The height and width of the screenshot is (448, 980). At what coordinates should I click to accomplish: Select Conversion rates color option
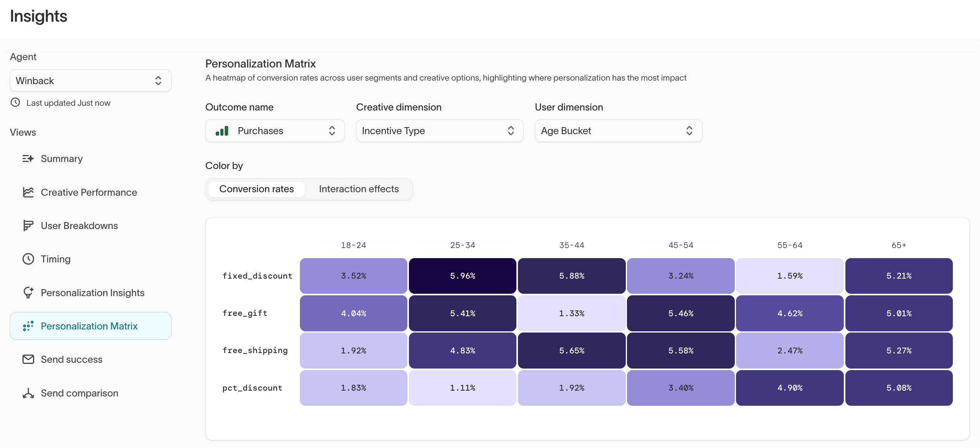click(x=256, y=189)
